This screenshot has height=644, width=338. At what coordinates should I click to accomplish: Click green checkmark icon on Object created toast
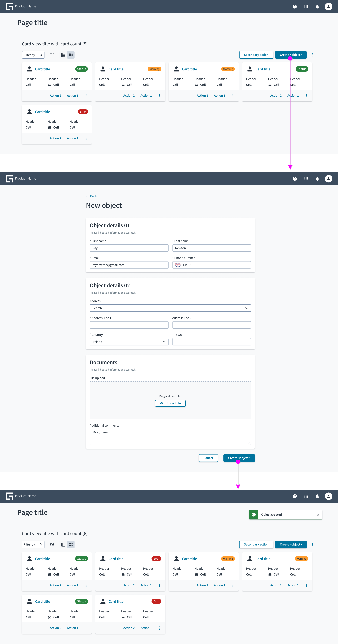pyautogui.click(x=254, y=515)
